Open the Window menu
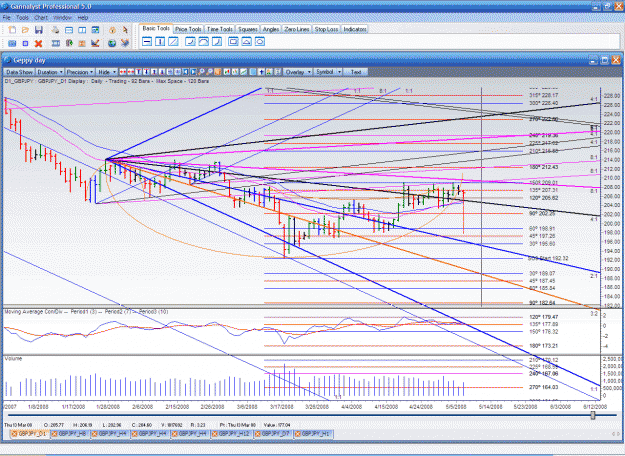This screenshot has height=456, width=625. (63, 18)
